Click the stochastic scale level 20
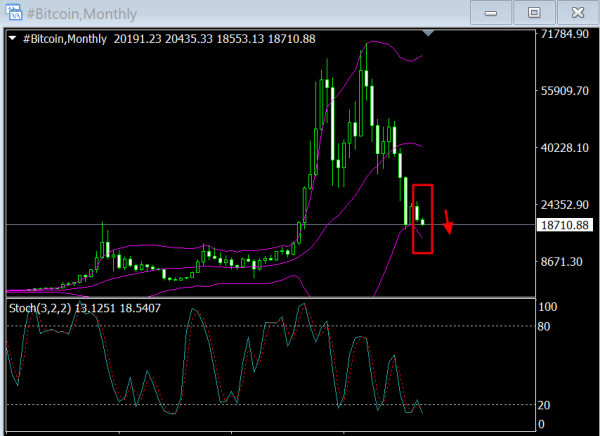The height and width of the screenshot is (436, 600). click(544, 405)
